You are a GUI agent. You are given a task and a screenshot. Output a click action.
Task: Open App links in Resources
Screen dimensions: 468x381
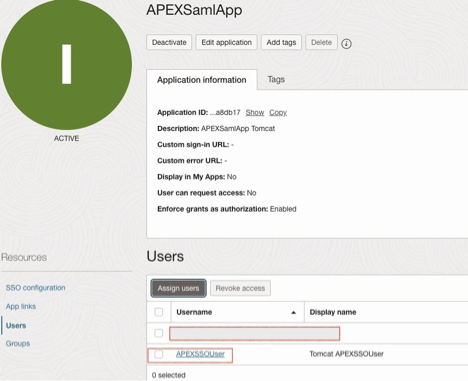click(x=21, y=306)
